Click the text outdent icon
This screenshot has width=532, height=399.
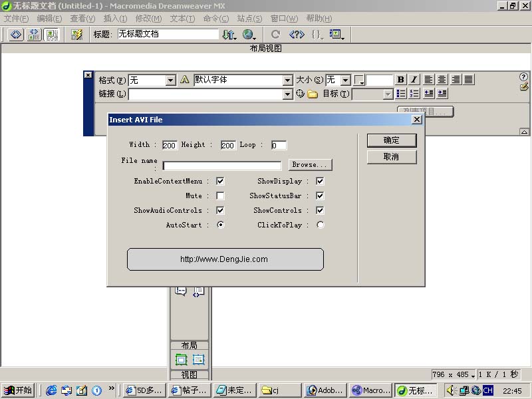pos(429,93)
